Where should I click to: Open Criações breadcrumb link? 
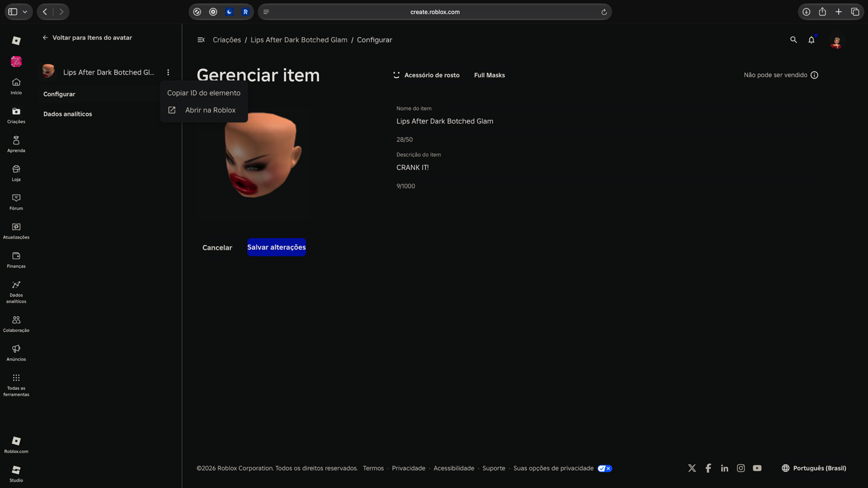(227, 40)
